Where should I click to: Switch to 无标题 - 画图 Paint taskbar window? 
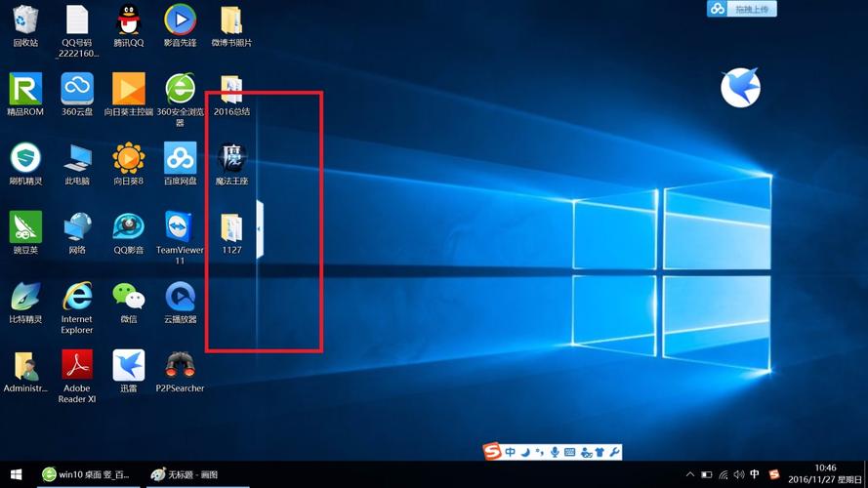(198, 474)
